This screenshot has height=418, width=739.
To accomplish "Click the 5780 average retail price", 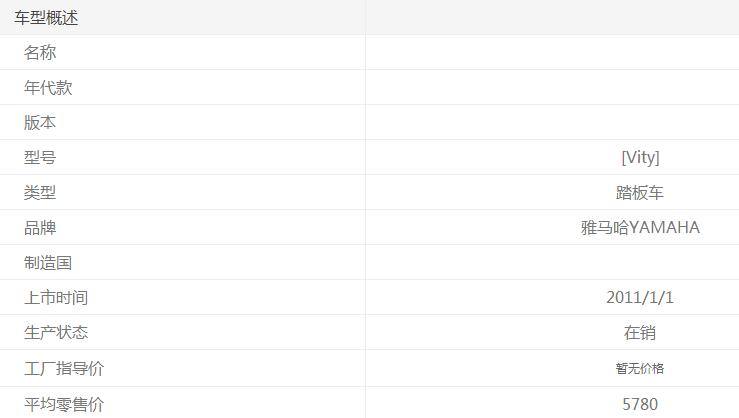I will [x=640, y=404].
